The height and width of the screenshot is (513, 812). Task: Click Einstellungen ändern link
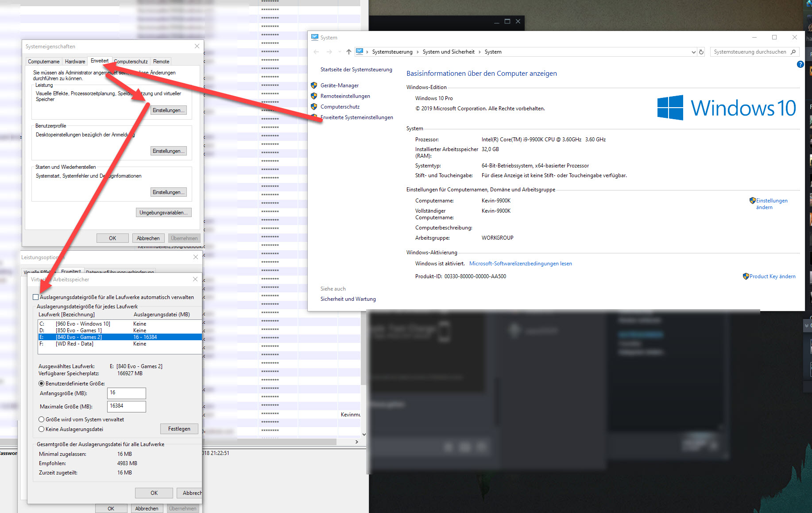[772, 204]
